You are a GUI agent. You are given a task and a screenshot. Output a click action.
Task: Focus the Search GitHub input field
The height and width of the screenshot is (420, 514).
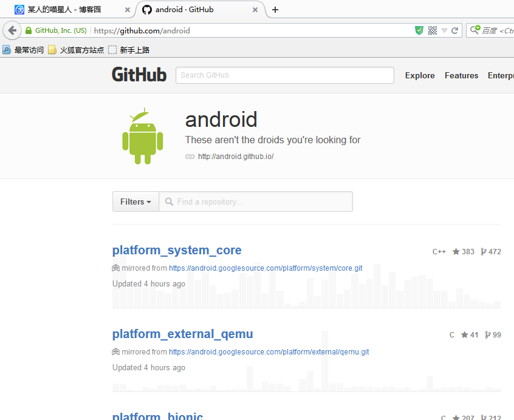tap(284, 75)
